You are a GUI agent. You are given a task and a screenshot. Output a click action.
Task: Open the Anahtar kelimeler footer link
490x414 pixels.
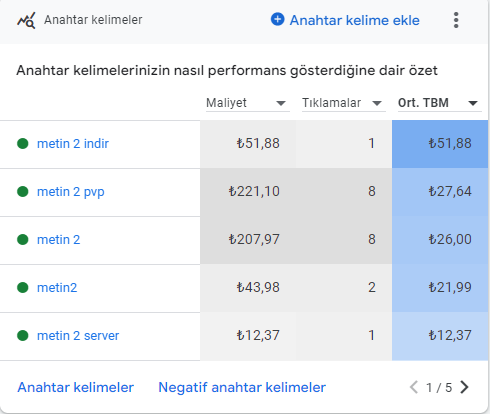(x=76, y=387)
